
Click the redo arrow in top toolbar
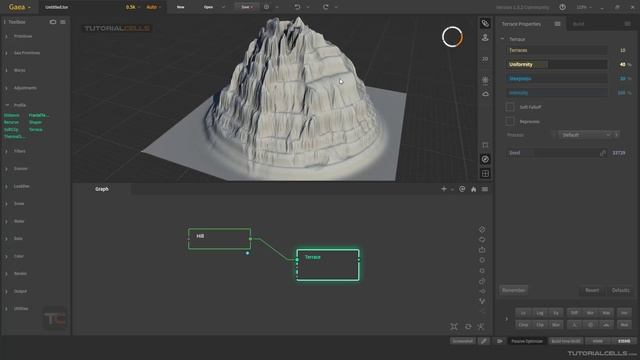point(325,7)
